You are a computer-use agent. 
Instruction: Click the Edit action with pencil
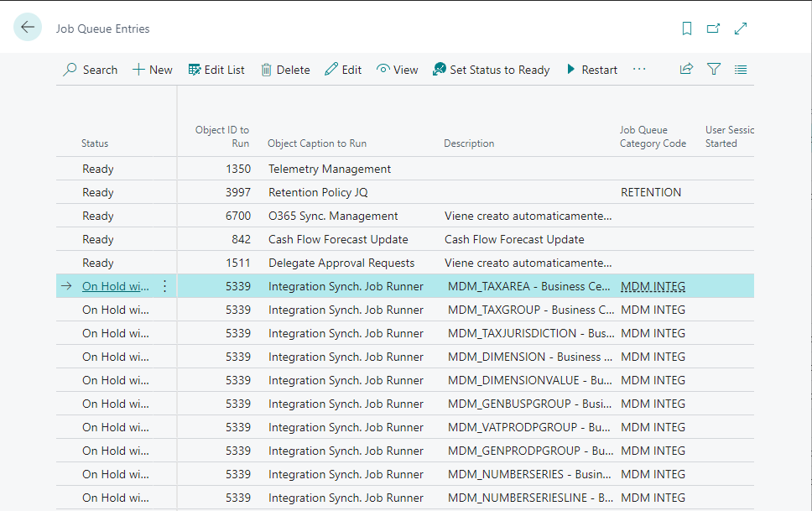coord(343,70)
